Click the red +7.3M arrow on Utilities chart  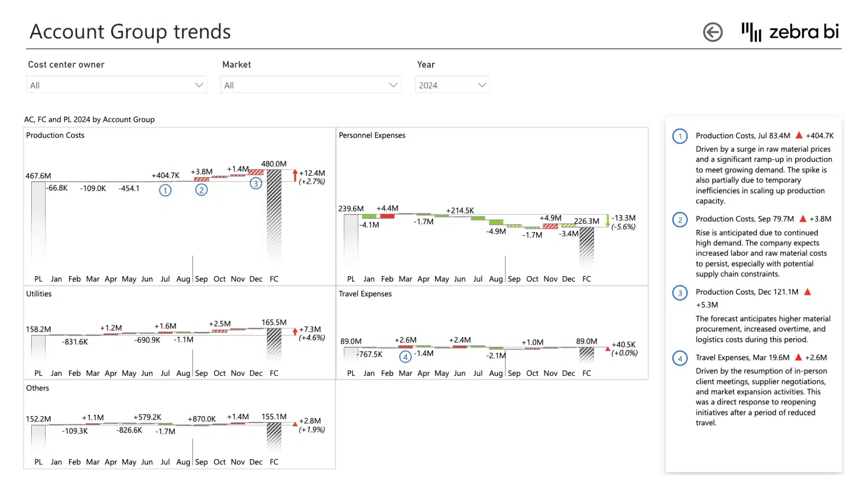[295, 331]
